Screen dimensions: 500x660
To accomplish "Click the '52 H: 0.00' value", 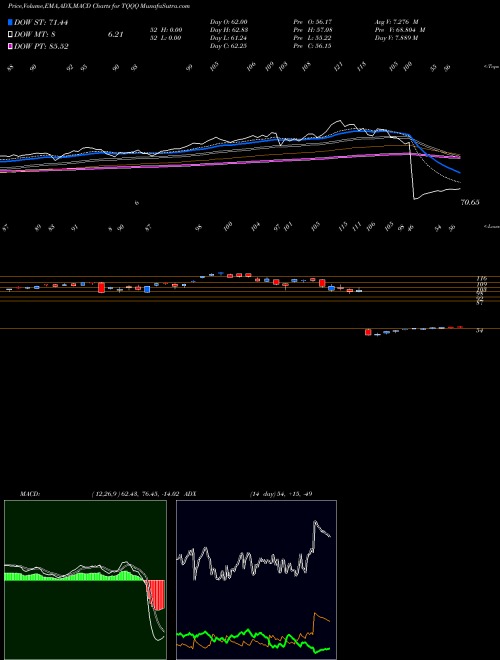I will tap(165, 30).
